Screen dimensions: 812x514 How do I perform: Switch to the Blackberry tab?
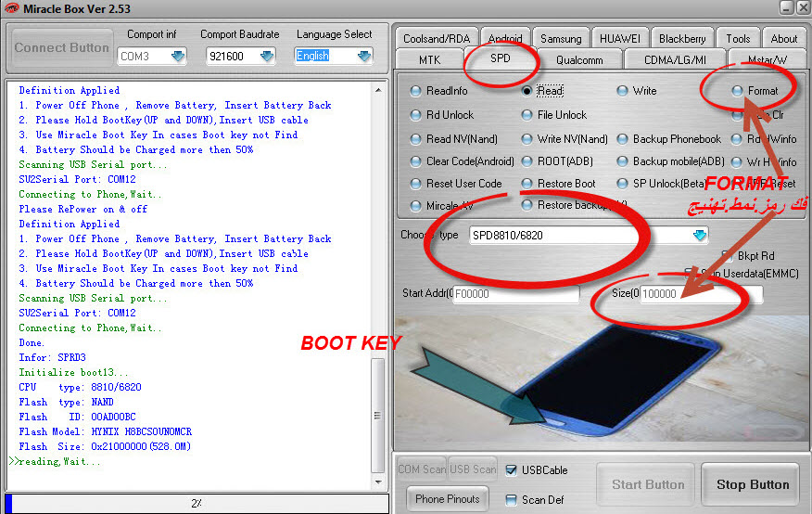(x=682, y=39)
